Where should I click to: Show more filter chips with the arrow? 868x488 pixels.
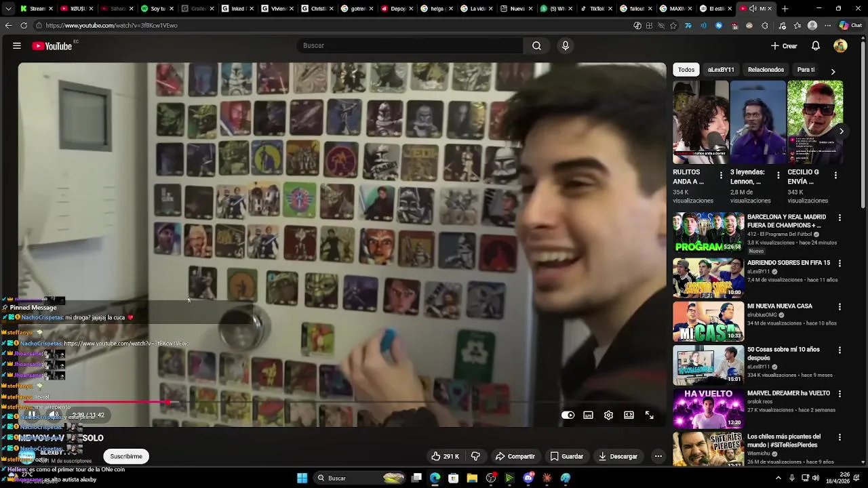(x=833, y=70)
